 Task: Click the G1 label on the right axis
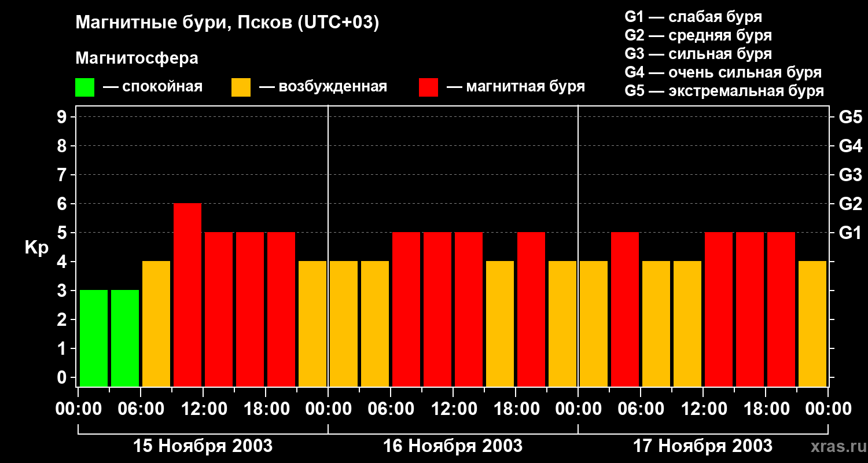click(x=851, y=233)
